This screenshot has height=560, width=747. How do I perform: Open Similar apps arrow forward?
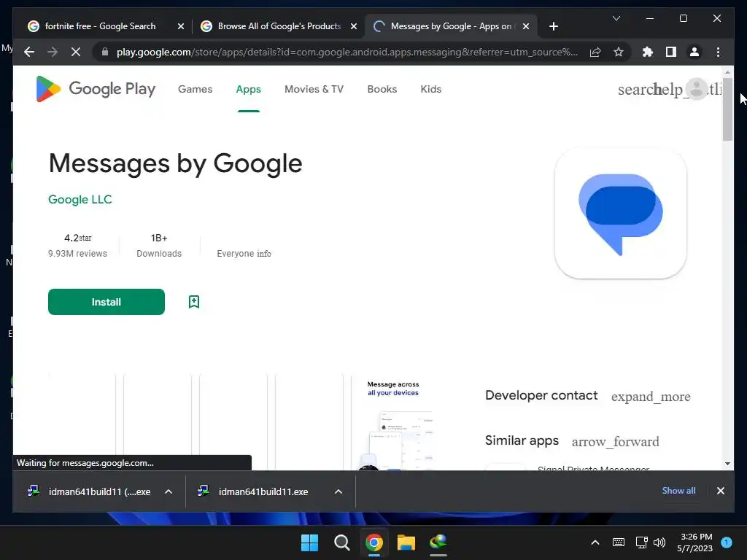pos(616,441)
